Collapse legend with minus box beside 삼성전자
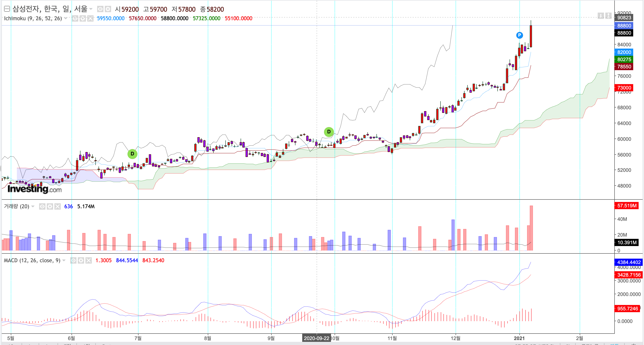The height and width of the screenshot is (345, 644). (x=7, y=9)
